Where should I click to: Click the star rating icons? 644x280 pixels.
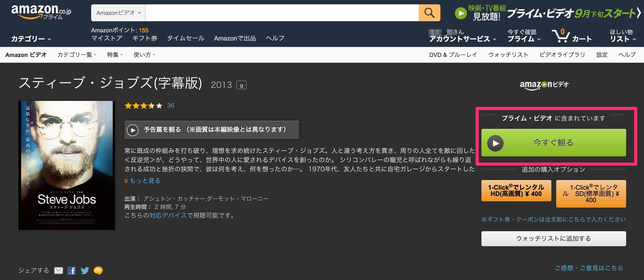(144, 106)
